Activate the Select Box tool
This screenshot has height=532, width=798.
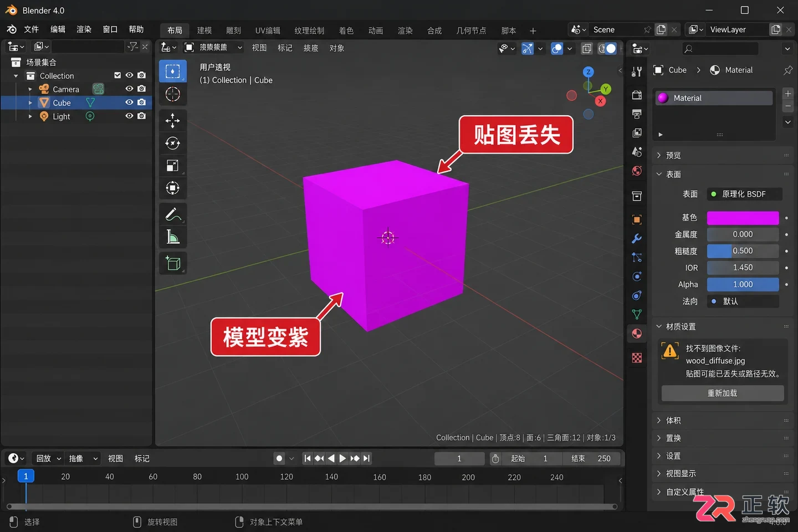[x=173, y=71]
